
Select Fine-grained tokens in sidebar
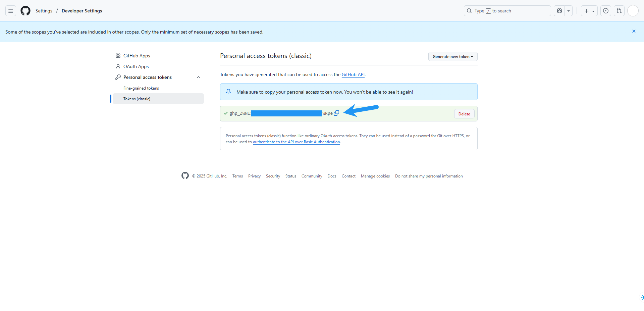pyautogui.click(x=141, y=88)
